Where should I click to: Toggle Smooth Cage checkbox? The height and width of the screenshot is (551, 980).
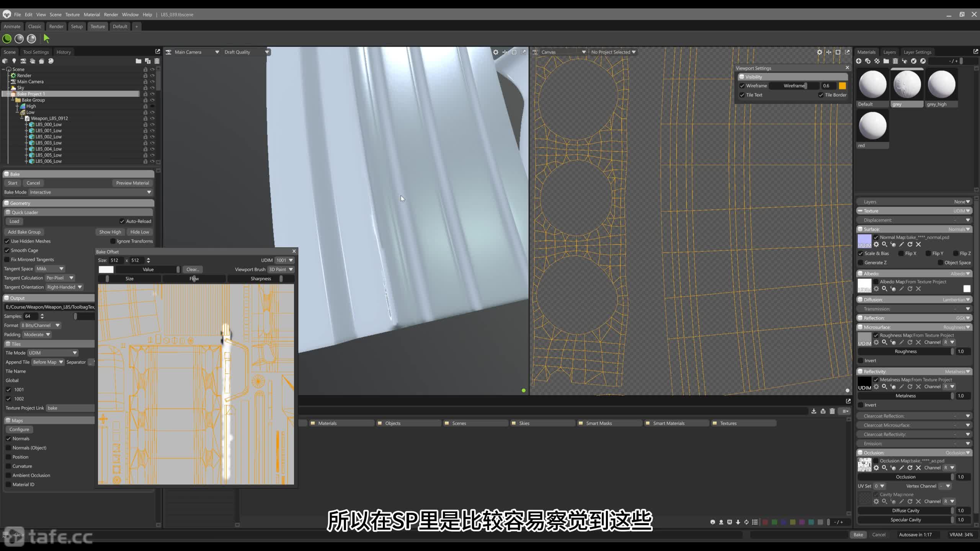point(7,250)
